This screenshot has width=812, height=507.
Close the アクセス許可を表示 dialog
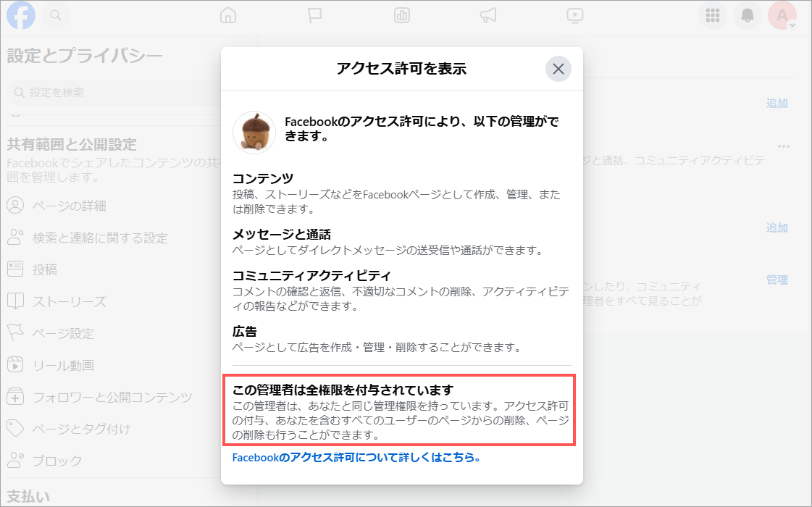(x=558, y=69)
